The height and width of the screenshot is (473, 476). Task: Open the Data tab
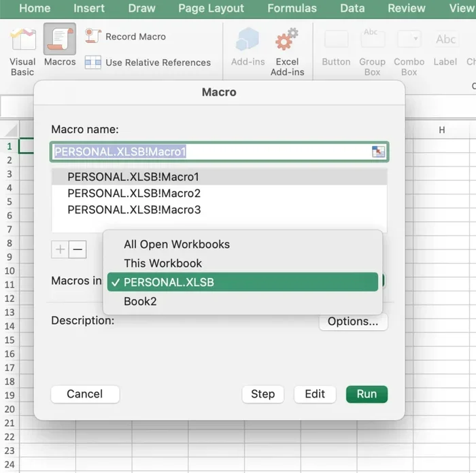[352, 8]
